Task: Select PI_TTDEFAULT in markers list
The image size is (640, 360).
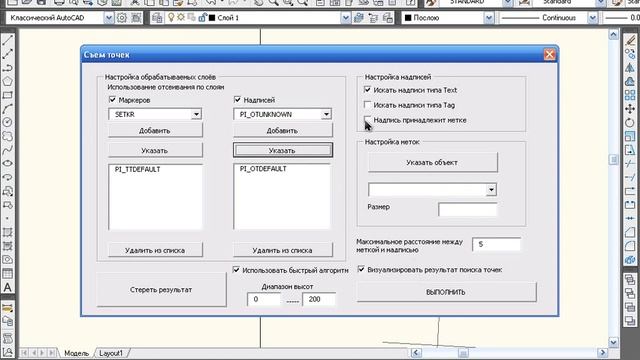Action: [x=138, y=169]
